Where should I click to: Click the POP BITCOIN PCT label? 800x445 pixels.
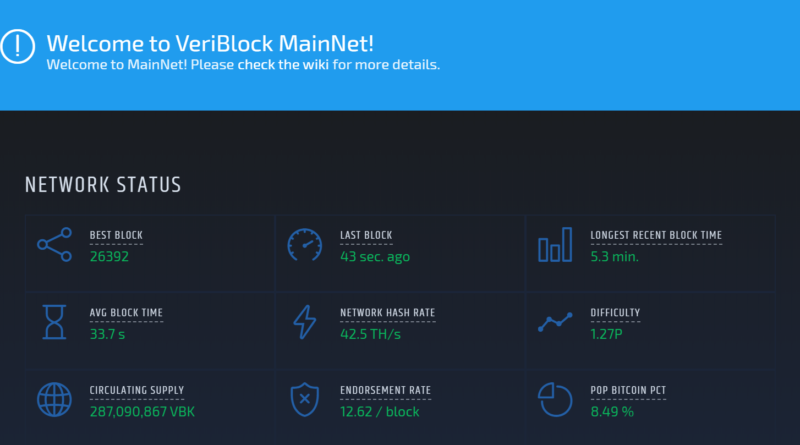pos(628,390)
